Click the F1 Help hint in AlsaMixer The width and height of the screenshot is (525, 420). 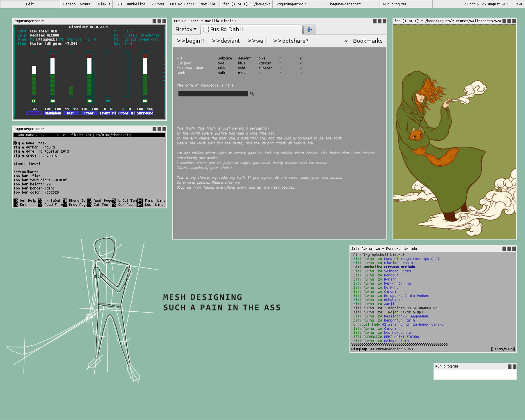click(x=123, y=31)
